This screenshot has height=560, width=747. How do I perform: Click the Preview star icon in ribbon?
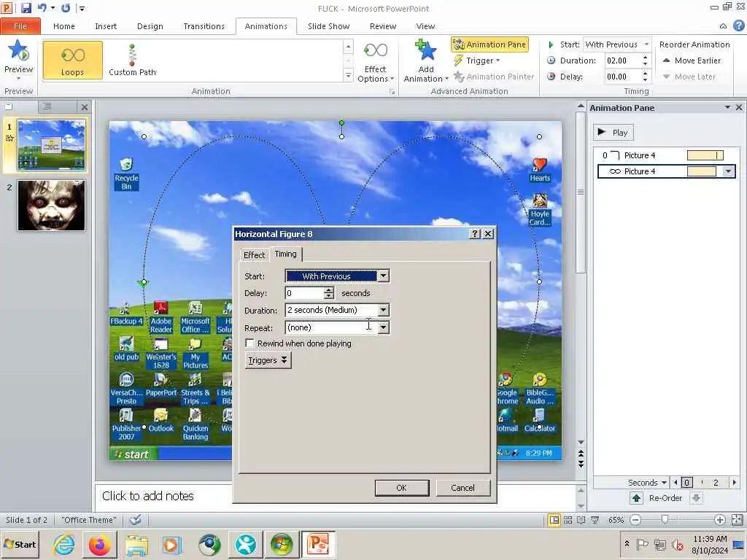click(x=18, y=51)
